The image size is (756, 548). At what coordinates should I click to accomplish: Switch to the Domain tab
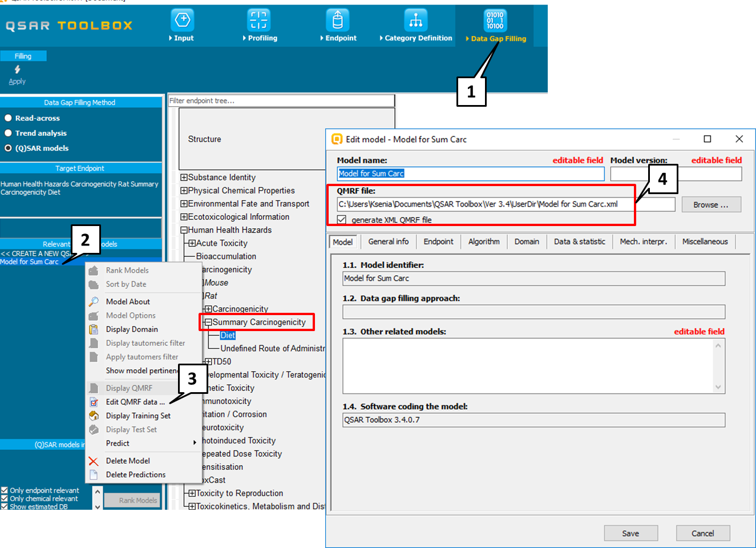pos(527,241)
